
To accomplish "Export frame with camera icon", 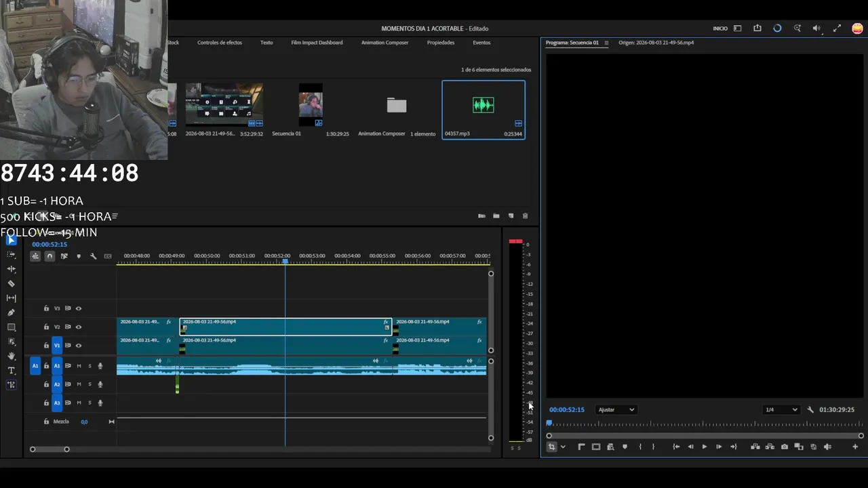I will (785, 447).
